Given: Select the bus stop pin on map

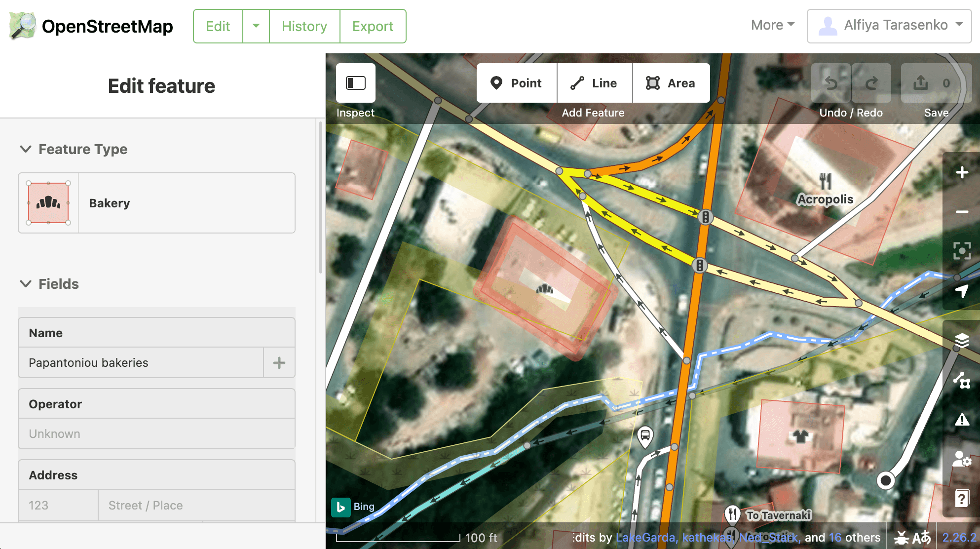Looking at the screenshot, I should (645, 436).
